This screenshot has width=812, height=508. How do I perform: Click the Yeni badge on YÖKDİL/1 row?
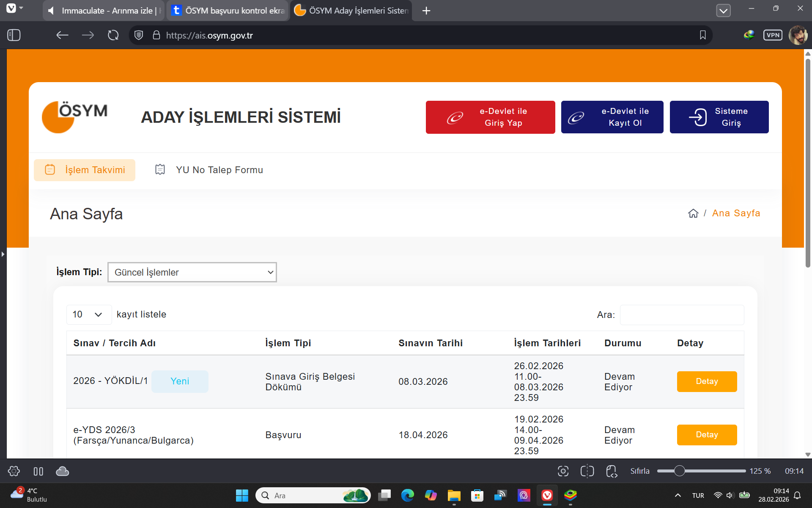tap(180, 381)
